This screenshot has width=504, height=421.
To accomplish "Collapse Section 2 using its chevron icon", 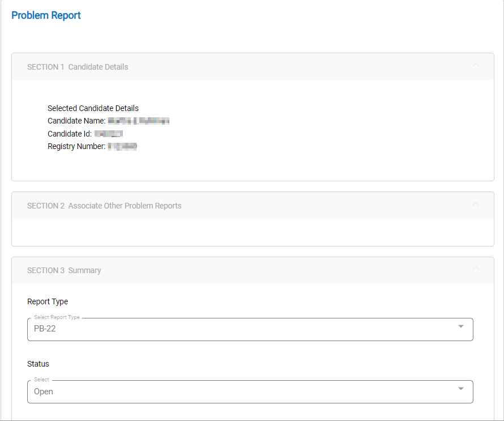I will (x=476, y=204).
